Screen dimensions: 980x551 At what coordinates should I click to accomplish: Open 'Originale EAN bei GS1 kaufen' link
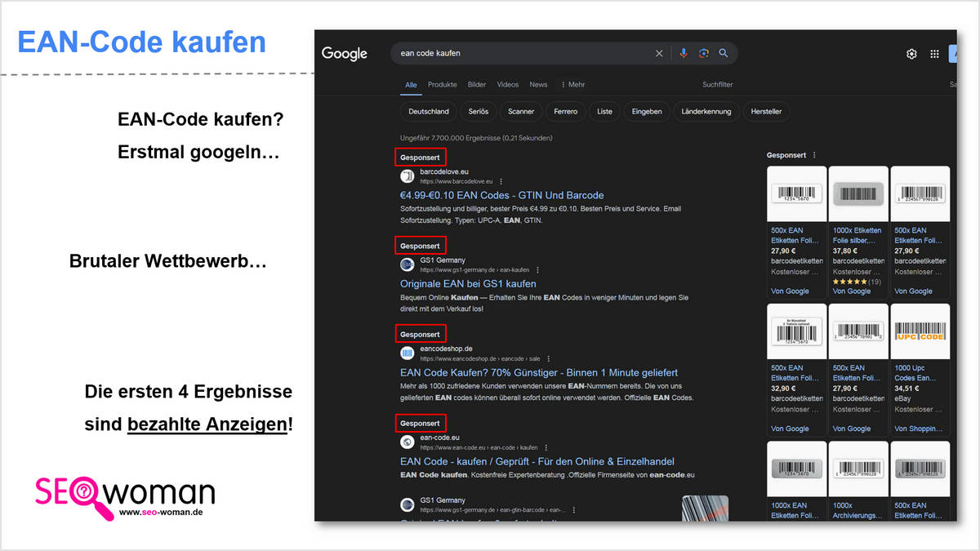pos(468,284)
